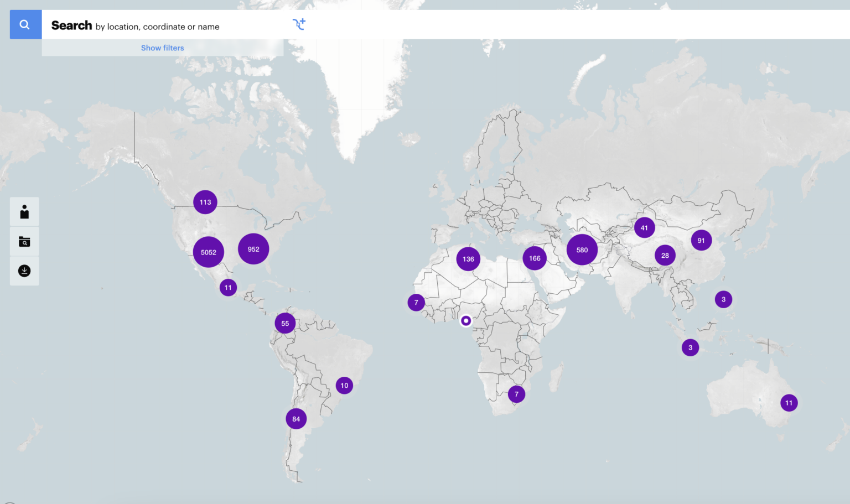Select the 91 cluster over China
The width and height of the screenshot is (850, 504).
point(701,240)
